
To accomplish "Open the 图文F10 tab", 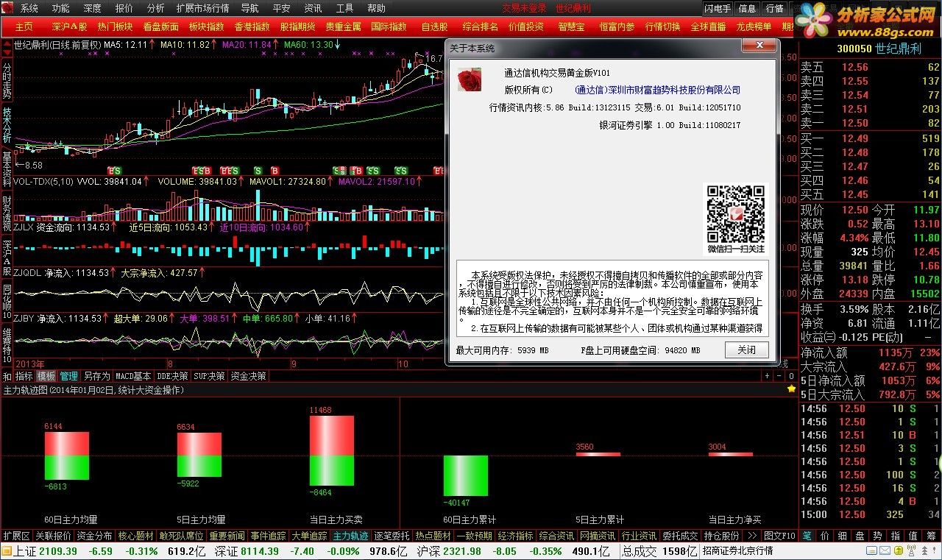I will coord(779,536).
